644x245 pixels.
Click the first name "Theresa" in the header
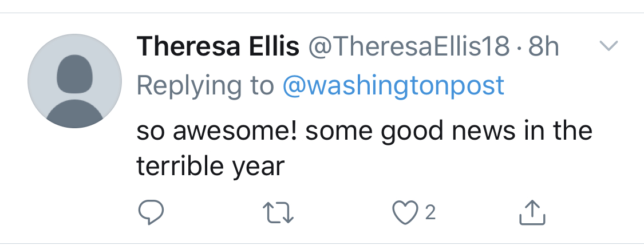pyautogui.click(x=188, y=47)
